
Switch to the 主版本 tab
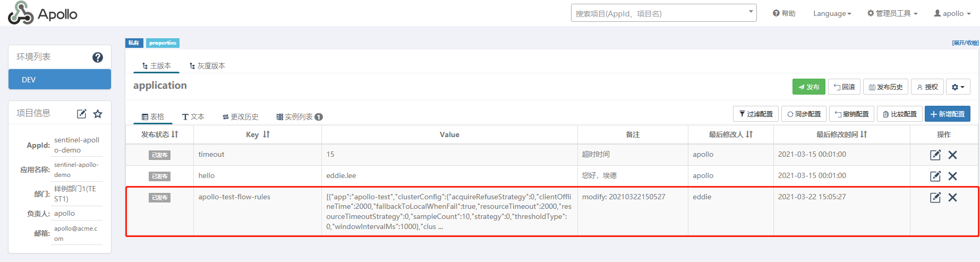157,65
